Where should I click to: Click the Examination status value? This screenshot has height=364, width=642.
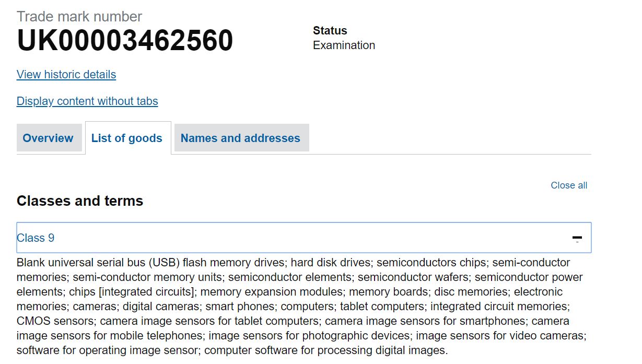tap(344, 45)
